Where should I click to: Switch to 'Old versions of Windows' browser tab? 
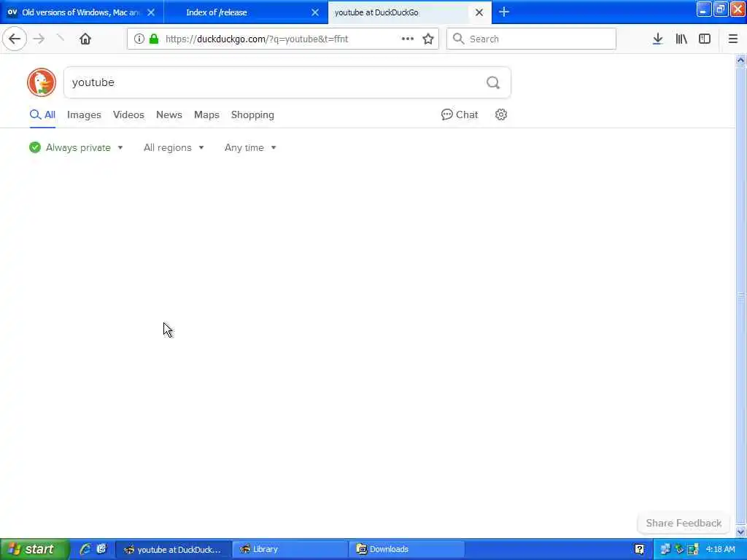coord(82,12)
